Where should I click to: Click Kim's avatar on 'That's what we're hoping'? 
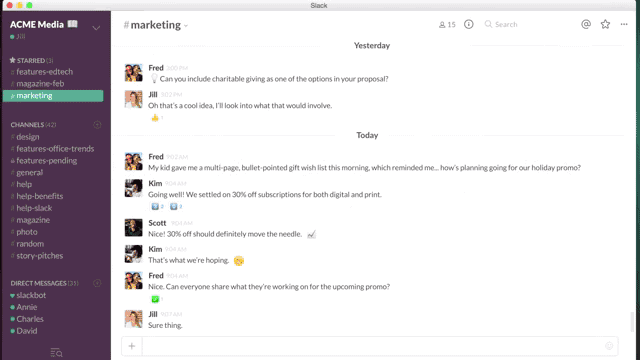(x=133, y=254)
